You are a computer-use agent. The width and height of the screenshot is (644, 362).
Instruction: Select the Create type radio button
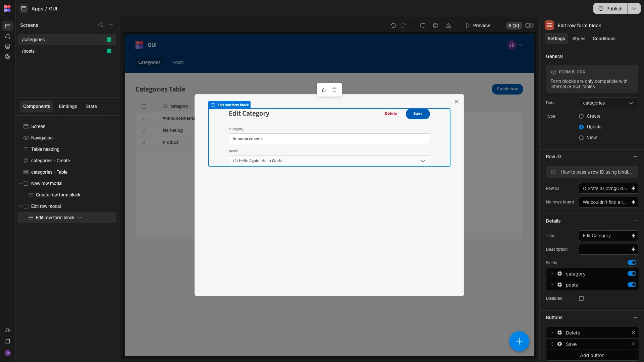(581, 116)
